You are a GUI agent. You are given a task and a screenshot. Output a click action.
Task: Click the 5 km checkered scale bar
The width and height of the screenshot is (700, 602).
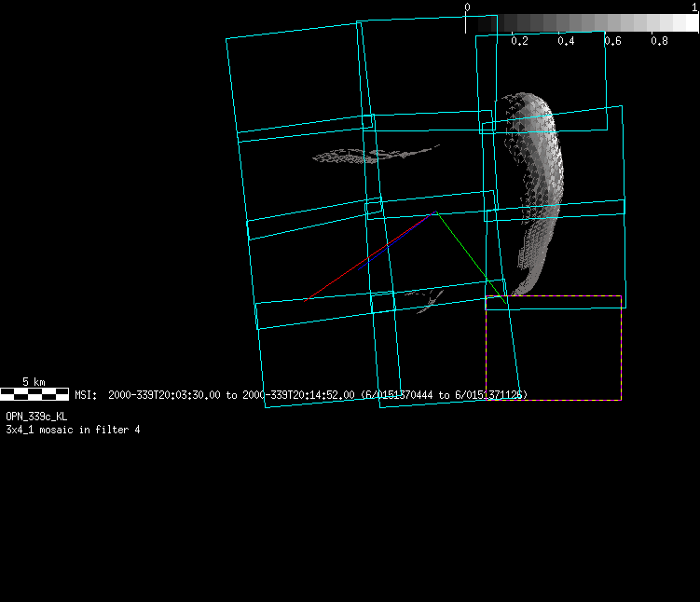34,394
